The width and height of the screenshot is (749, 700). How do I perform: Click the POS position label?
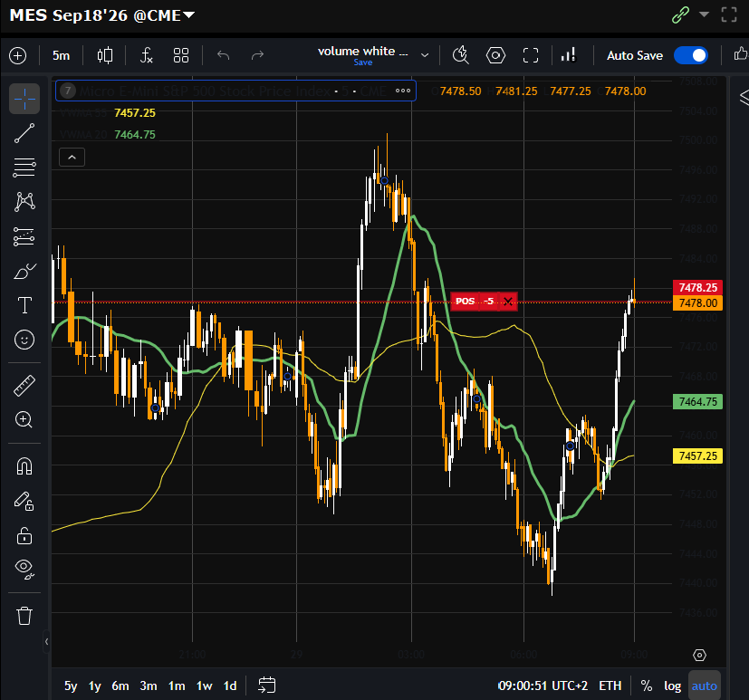click(x=465, y=302)
